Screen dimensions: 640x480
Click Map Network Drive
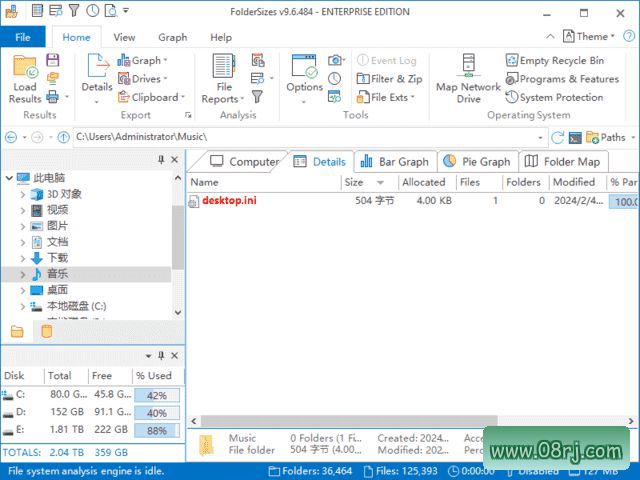click(468, 79)
